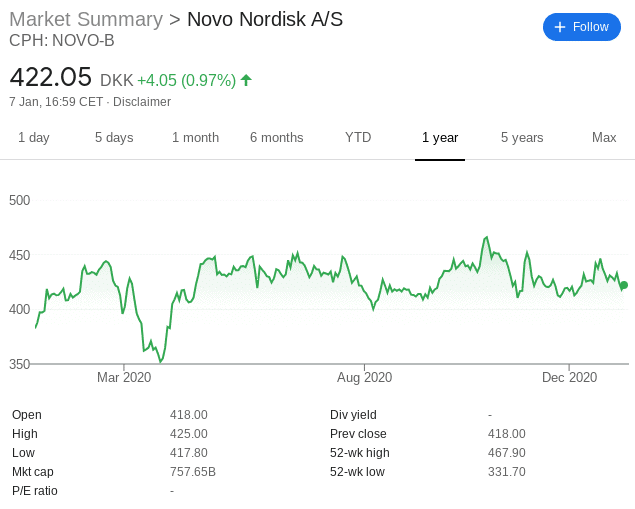Switch to the 1 day tab
Screen dimensions: 635x509
34,138
